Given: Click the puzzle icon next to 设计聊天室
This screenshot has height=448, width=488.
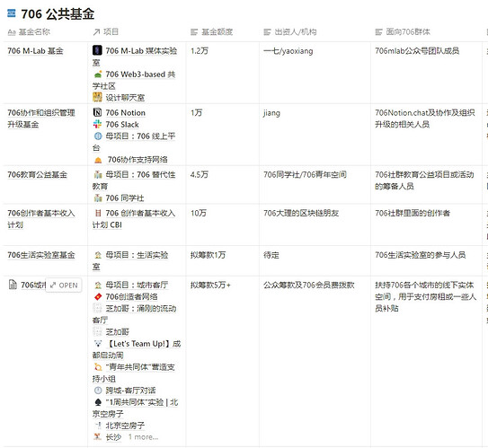Looking at the screenshot, I should tap(97, 97).
